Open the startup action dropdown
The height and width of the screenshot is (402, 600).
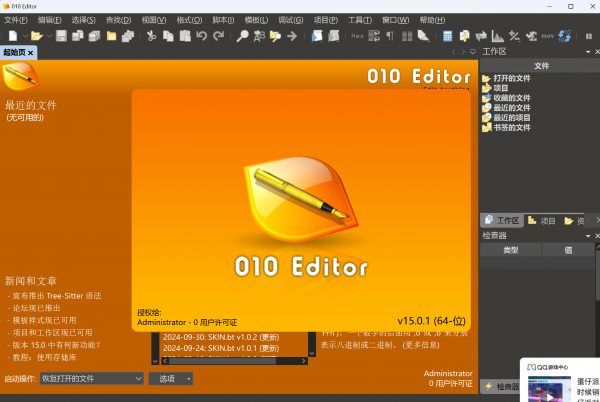pos(93,379)
